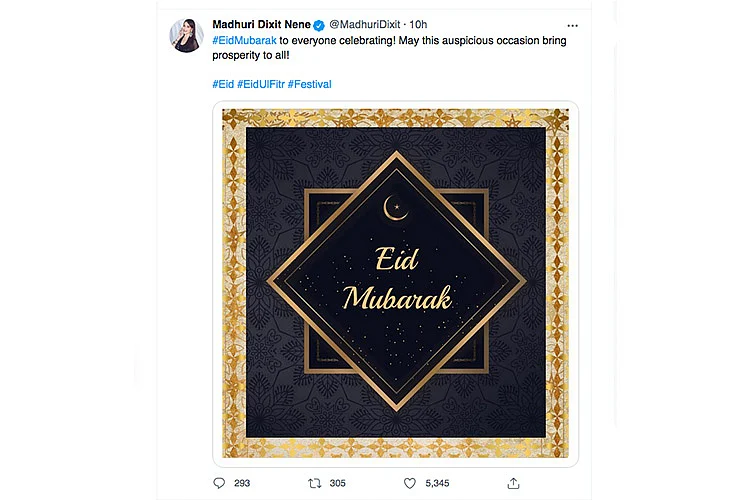This screenshot has height=500, width=750.
Task: Open the three-dot more options menu
Action: 573,25
